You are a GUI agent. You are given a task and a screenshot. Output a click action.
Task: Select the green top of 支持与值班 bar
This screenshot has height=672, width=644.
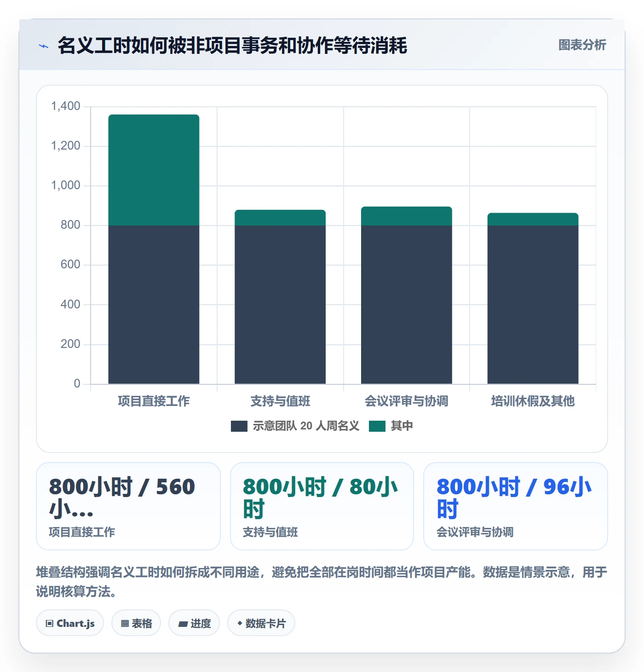280,218
